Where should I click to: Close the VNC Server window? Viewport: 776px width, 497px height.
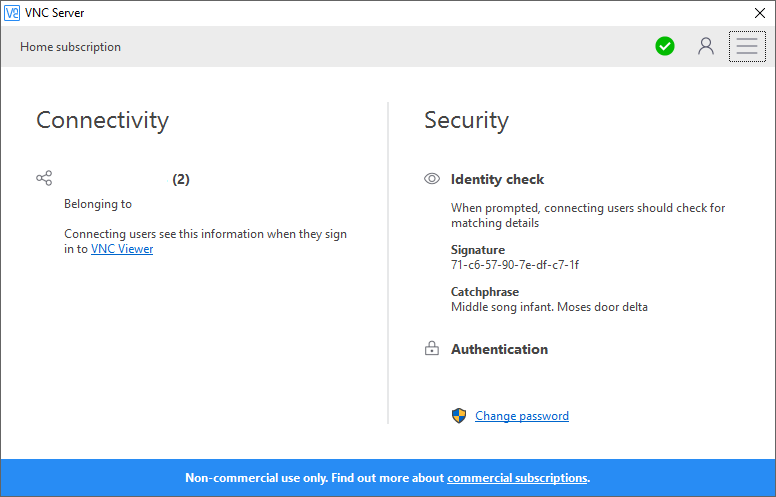point(759,13)
